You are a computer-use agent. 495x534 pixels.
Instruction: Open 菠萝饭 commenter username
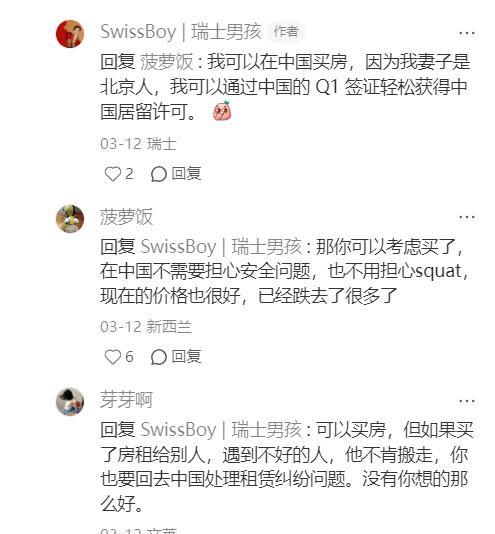coord(126,217)
